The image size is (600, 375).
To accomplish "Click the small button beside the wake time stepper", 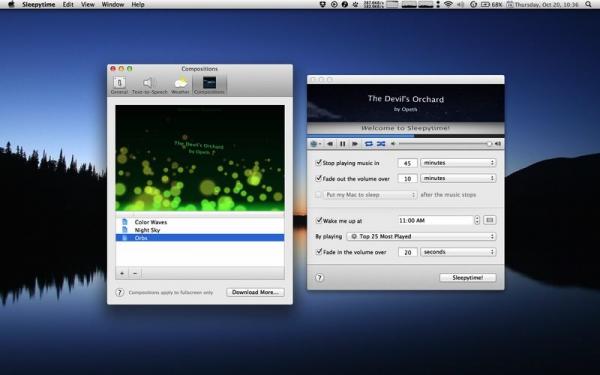I will click(490, 220).
